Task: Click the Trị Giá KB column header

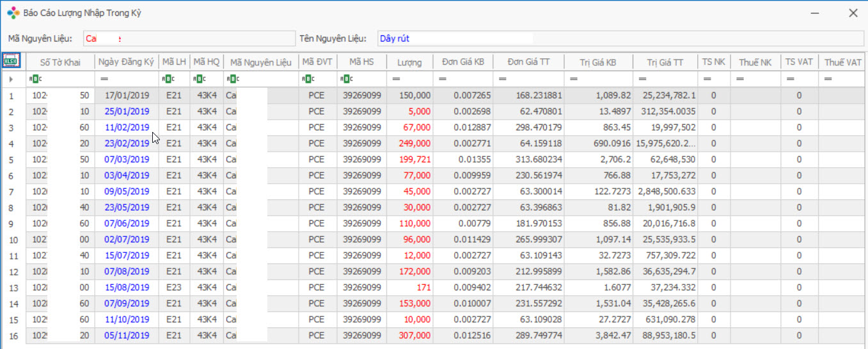Action: 597,62
